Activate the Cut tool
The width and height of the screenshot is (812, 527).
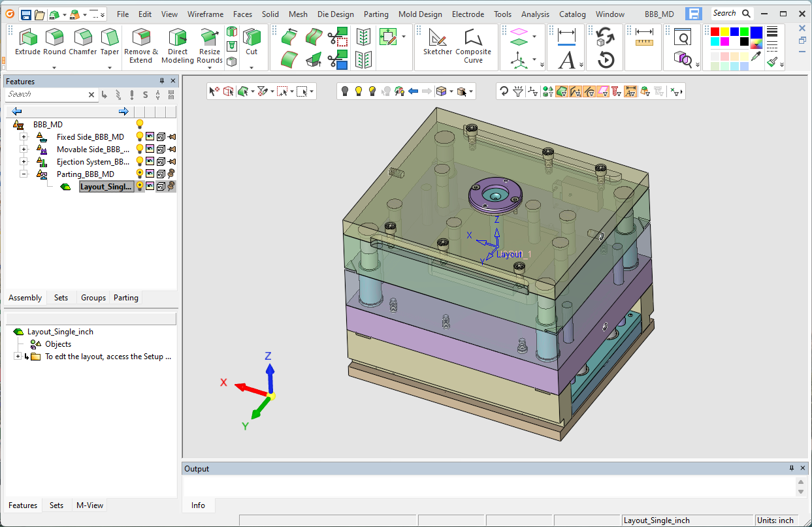click(252, 42)
